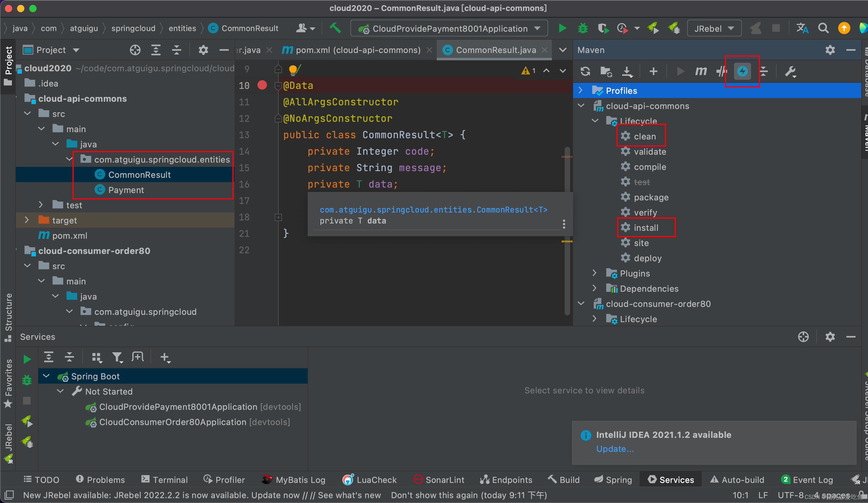
Task: Open the Build tool window tab
Action: 563,479
